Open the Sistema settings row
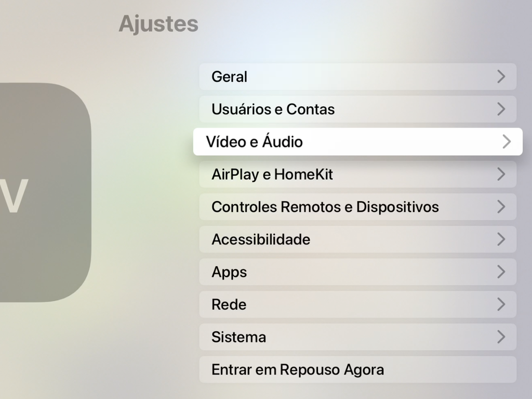 click(357, 337)
